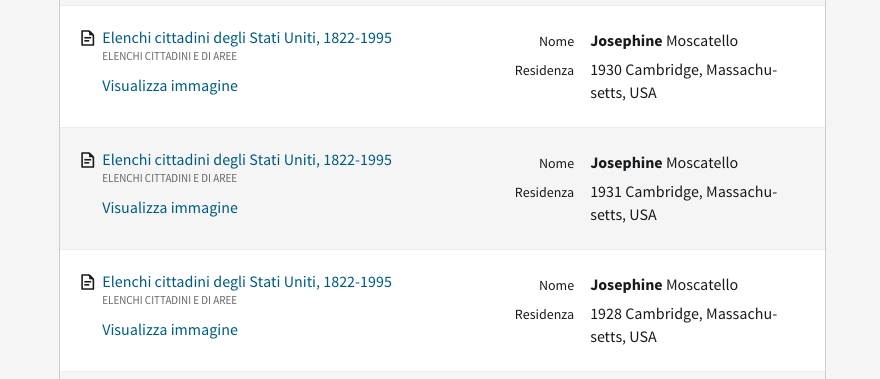Image resolution: width=880 pixels, height=379 pixels.
Task: Click the document icon beside the 1928 record
Action: (x=88, y=282)
